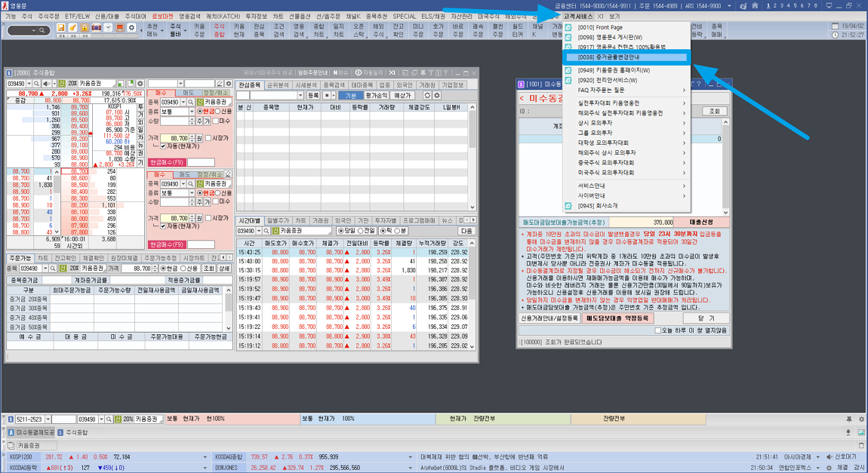The height and width of the screenshot is (473, 868).
Task: Check 미수 in the upper buy order panel
Action: point(216,121)
